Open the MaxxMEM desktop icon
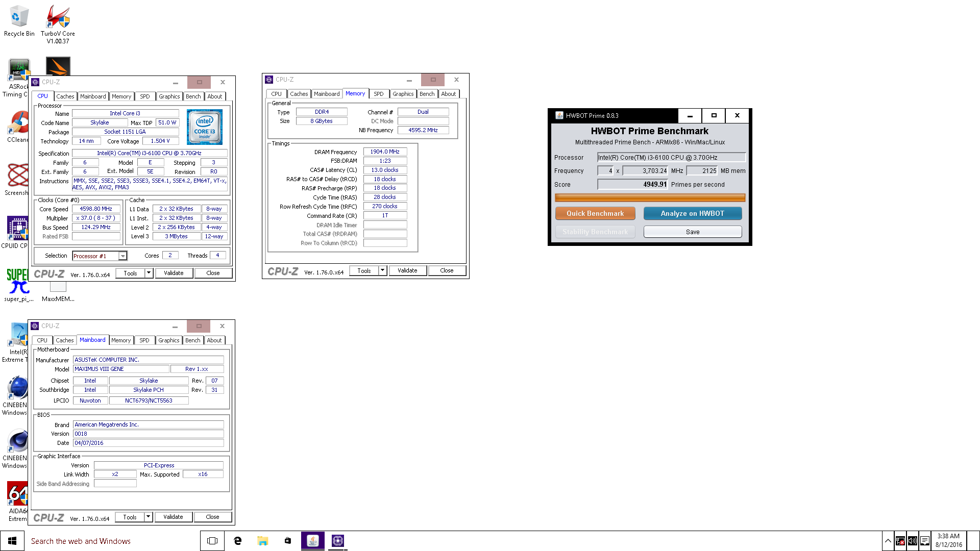Screen dimensions: 980x551 pyautogui.click(x=58, y=292)
